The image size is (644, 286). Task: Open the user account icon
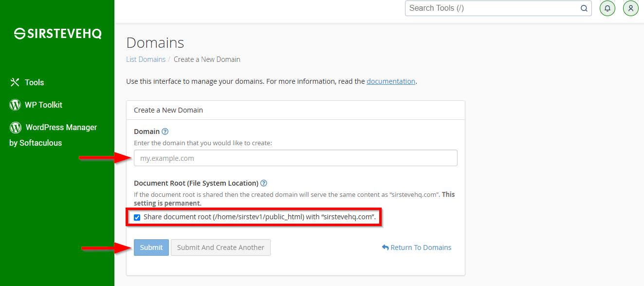pos(631,8)
